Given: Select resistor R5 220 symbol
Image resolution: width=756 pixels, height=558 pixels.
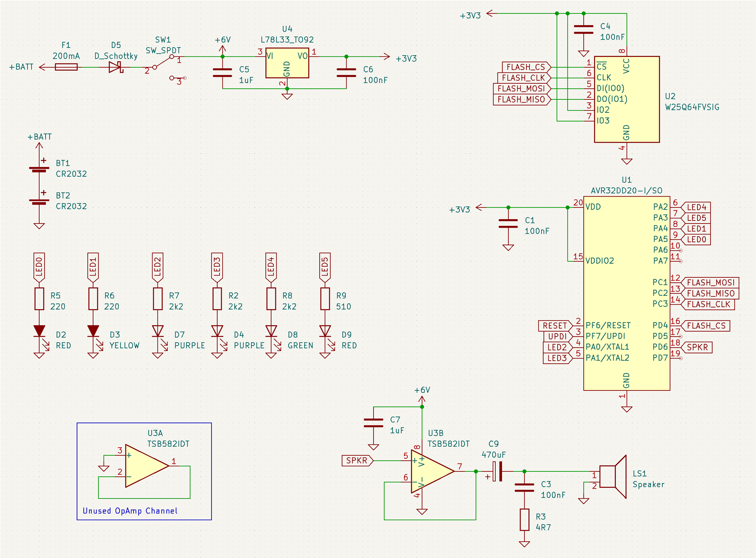Looking at the screenshot, I should [x=39, y=299].
